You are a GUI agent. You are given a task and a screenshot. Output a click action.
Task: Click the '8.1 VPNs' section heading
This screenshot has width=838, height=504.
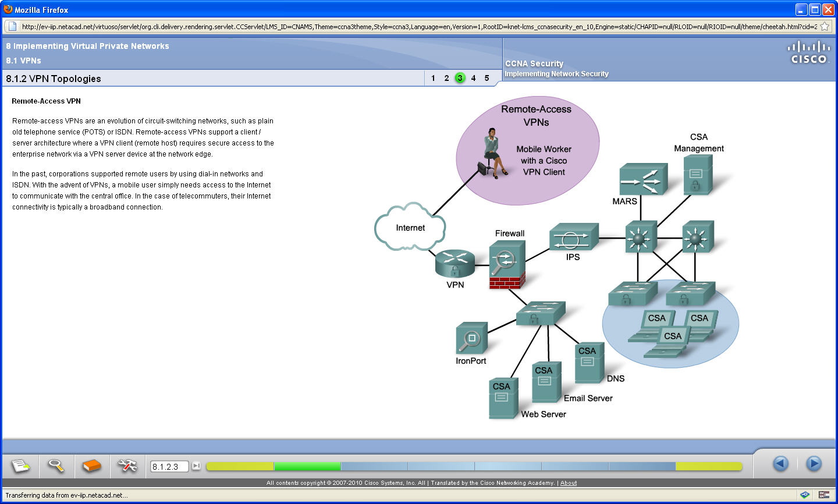pyautogui.click(x=23, y=61)
